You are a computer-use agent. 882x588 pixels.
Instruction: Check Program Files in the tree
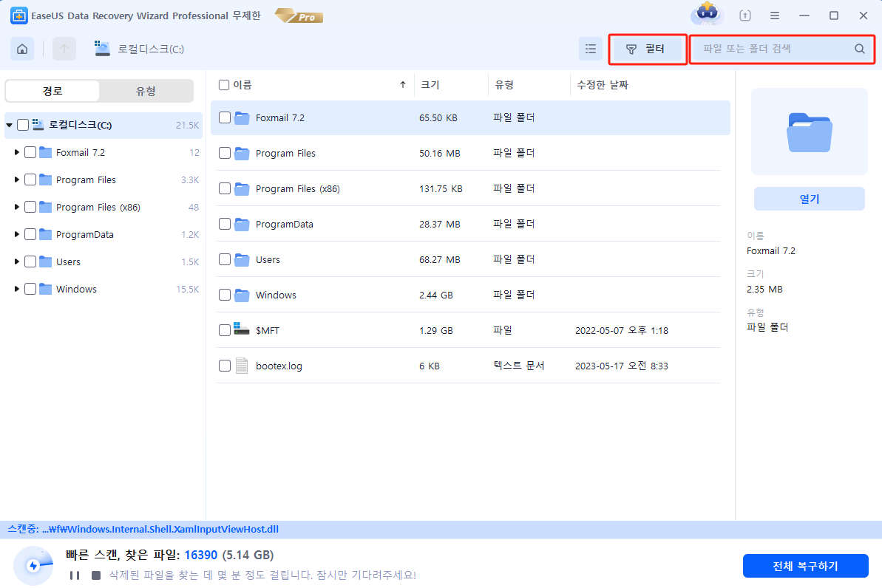pos(30,180)
